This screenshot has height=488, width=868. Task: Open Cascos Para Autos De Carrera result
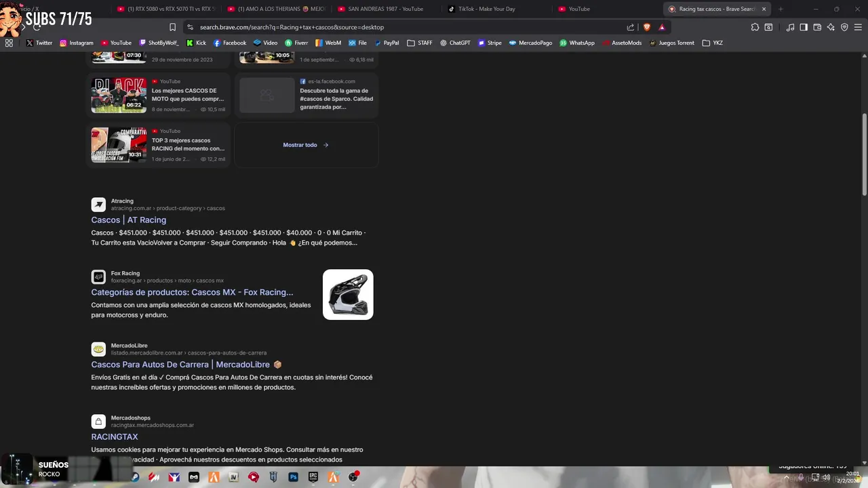coord(186,365)
